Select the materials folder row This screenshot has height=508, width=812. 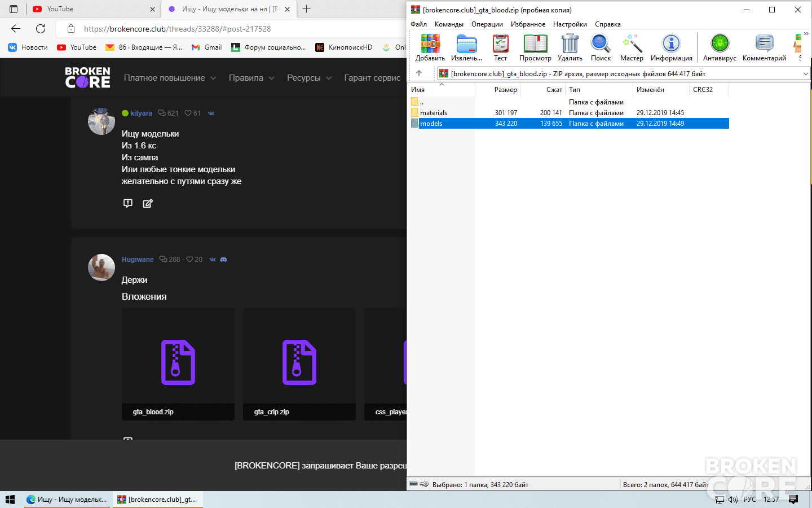coord(570,113)
